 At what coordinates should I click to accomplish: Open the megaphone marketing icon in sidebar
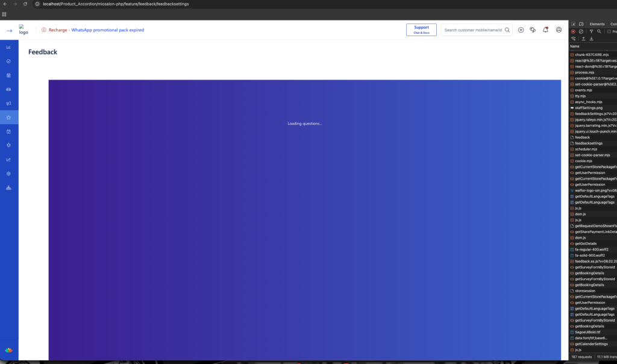pos(8,104)
